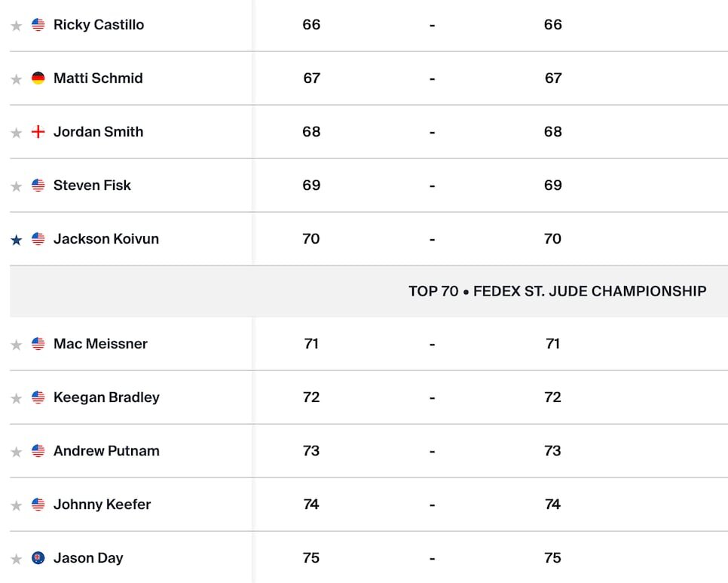The width and height of the screenshot is (728, 583).
Task: Select Keegan Bradley's name
Action: pos(106,397)
